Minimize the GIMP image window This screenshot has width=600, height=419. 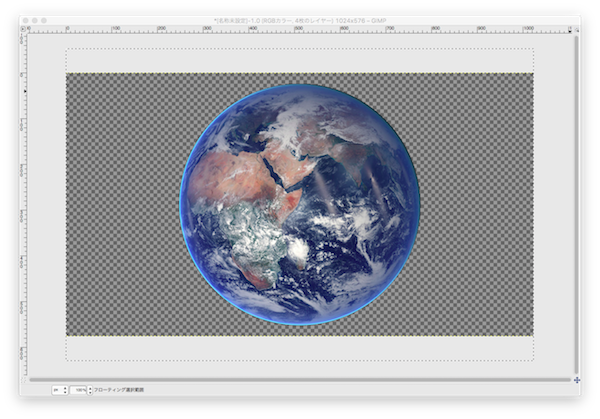tap(35, 21)
